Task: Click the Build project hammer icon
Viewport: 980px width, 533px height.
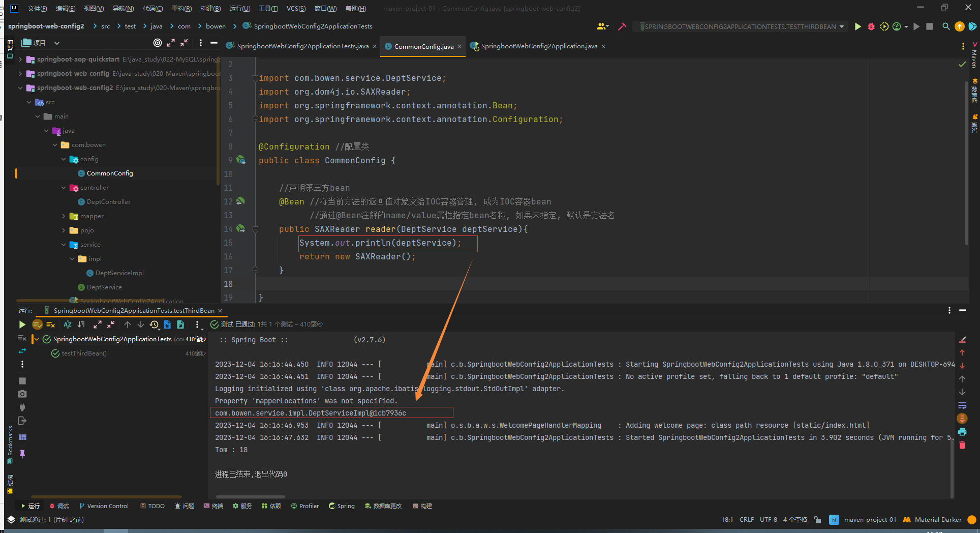Action: pyautogui.click(x=622, y=26)
